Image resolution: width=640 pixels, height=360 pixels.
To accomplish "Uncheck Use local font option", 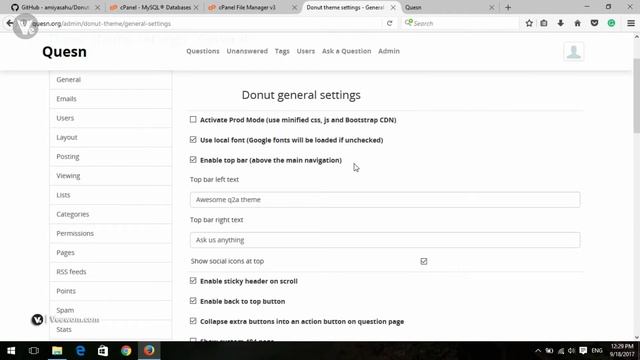I will 193,140.
